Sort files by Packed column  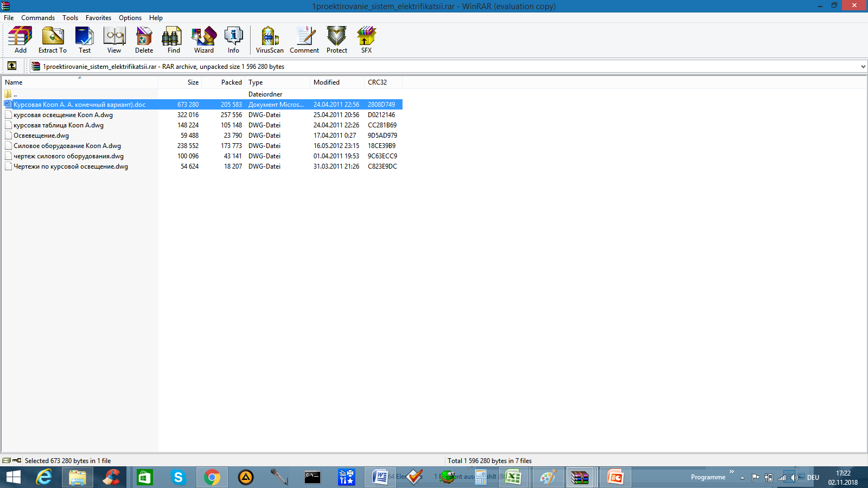[223, 82]
